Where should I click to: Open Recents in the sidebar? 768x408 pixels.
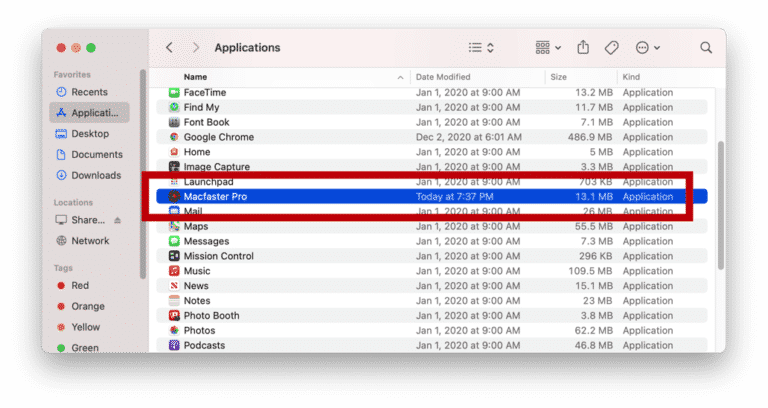pyautogui.click(x=89, y=92)
